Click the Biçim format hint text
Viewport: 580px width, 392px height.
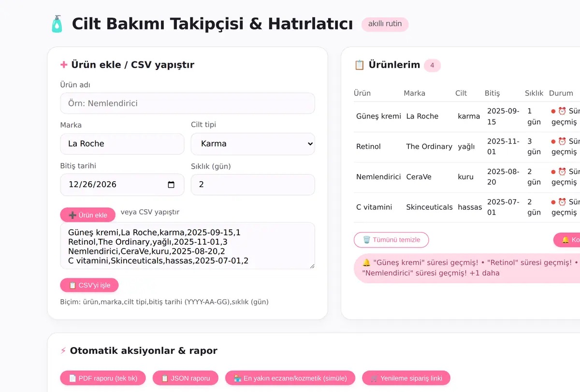coord(164,302)
